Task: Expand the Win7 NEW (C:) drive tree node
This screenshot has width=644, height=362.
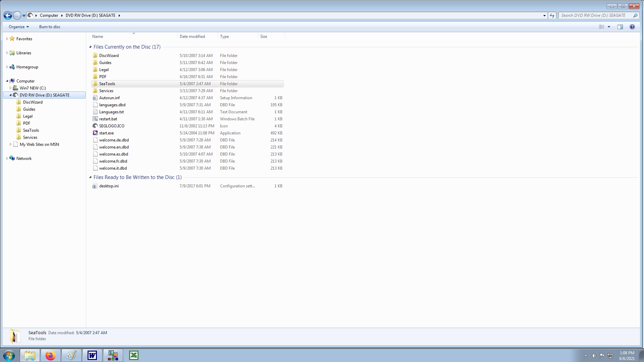Action: pyautogui.click(x=10, y=88)
